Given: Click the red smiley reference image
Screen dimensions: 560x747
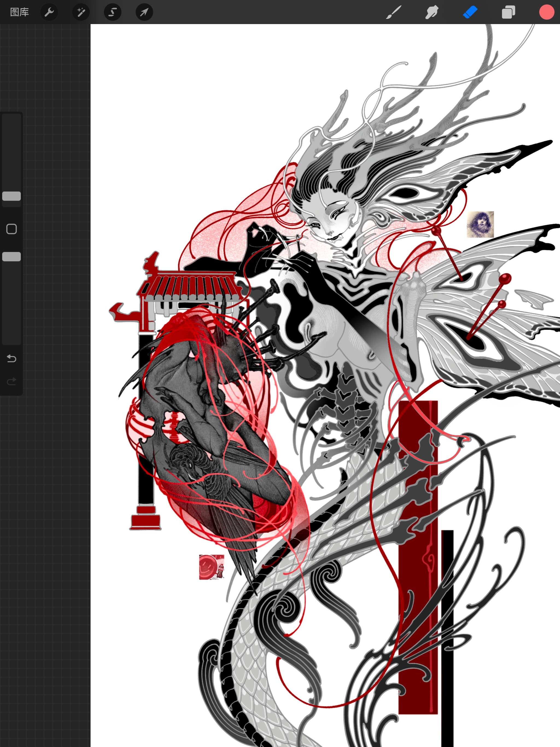Looking at the screenshot, I should pyautogui.click(x=212, y=567).
